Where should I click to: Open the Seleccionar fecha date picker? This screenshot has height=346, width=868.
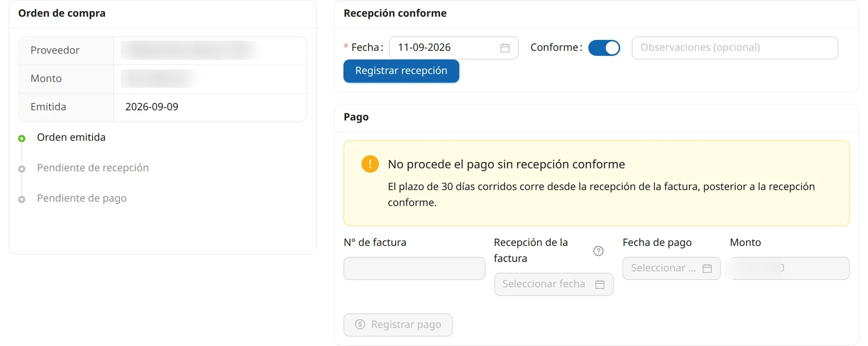tap(554, 284)
